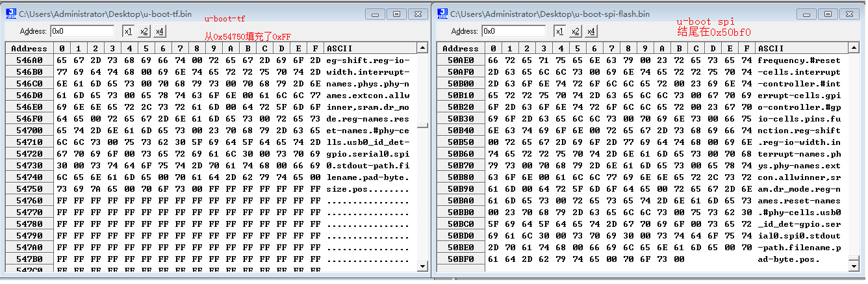The width and height of the screenshot is (868, 284).
Task: Select address row 546C0
Action: 29,83
